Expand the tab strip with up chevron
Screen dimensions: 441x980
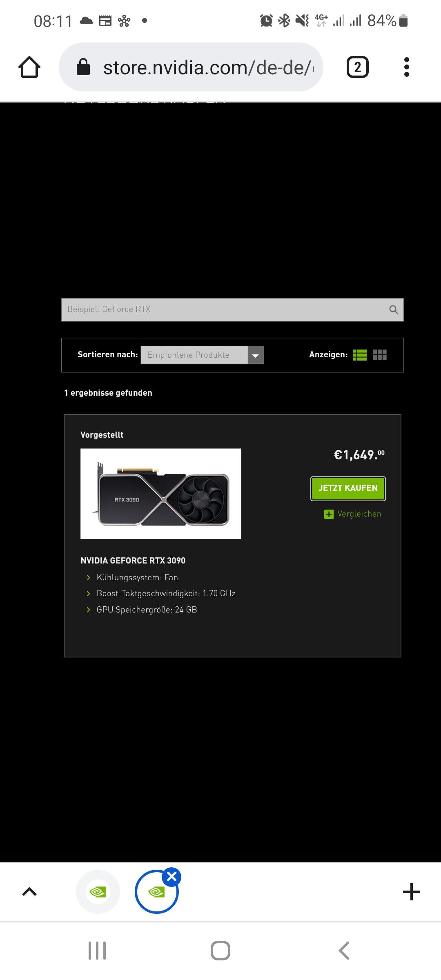tap(29, 892)
